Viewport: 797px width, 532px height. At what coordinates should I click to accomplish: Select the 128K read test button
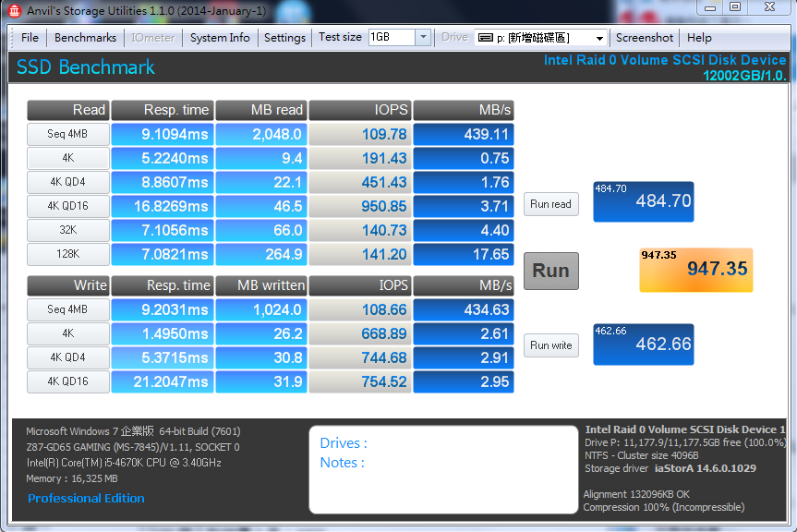(68, 254)
